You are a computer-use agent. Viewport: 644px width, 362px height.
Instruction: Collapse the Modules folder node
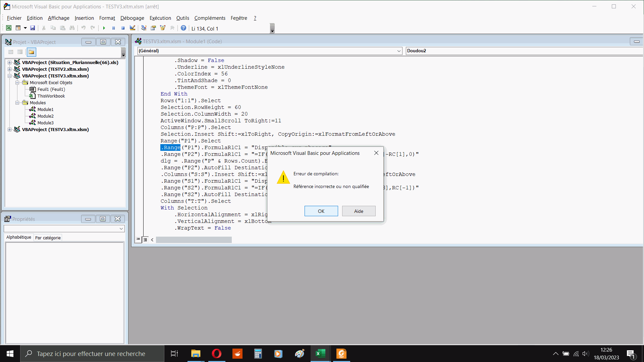point(17,103)
